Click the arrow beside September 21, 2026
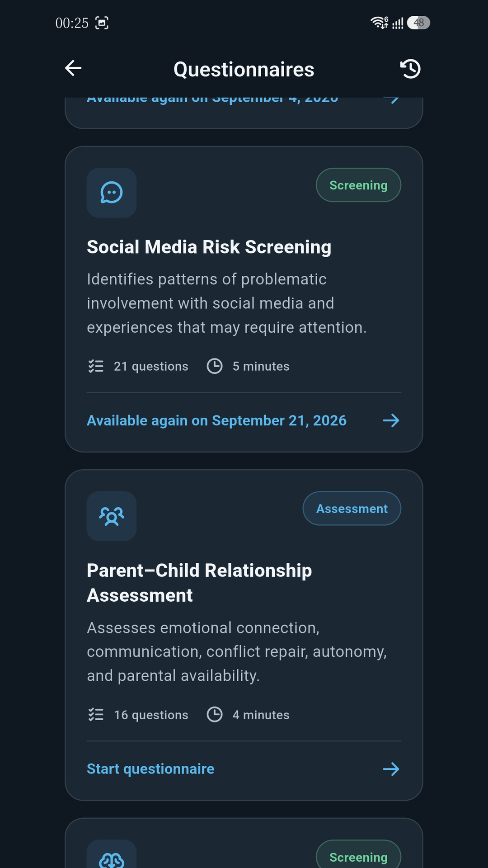 coord(391,420)
